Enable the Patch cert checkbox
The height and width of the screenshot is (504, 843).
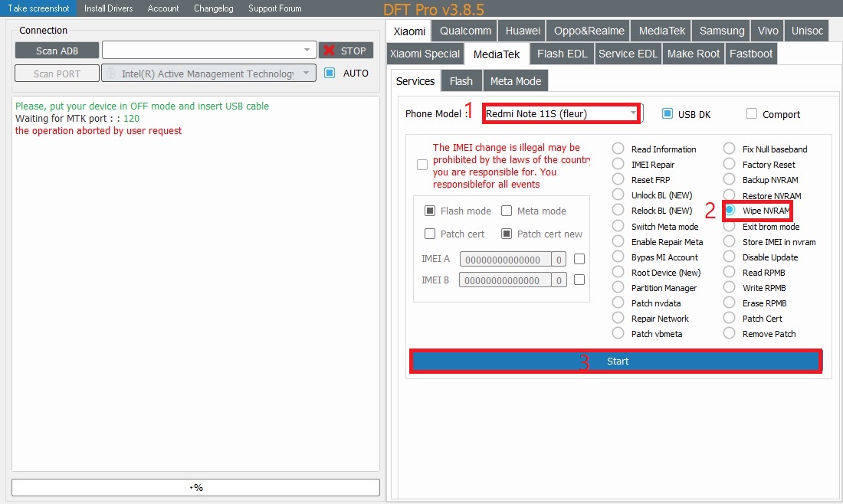(x=430, y=234)
